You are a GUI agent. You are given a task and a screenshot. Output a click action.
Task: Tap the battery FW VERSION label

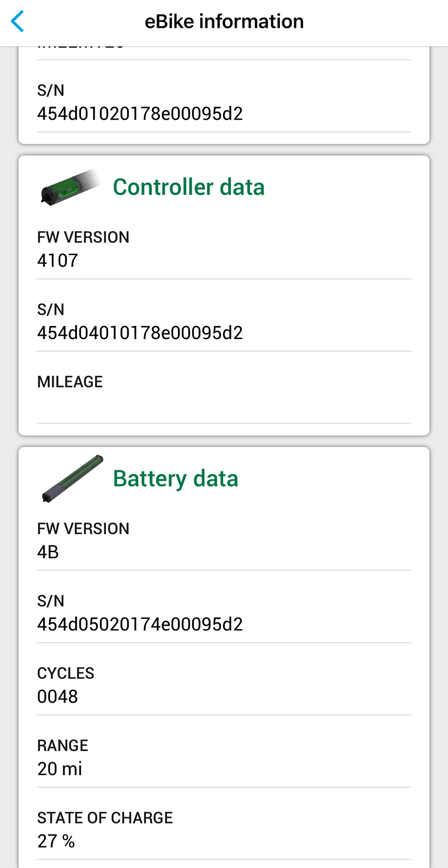83,528
